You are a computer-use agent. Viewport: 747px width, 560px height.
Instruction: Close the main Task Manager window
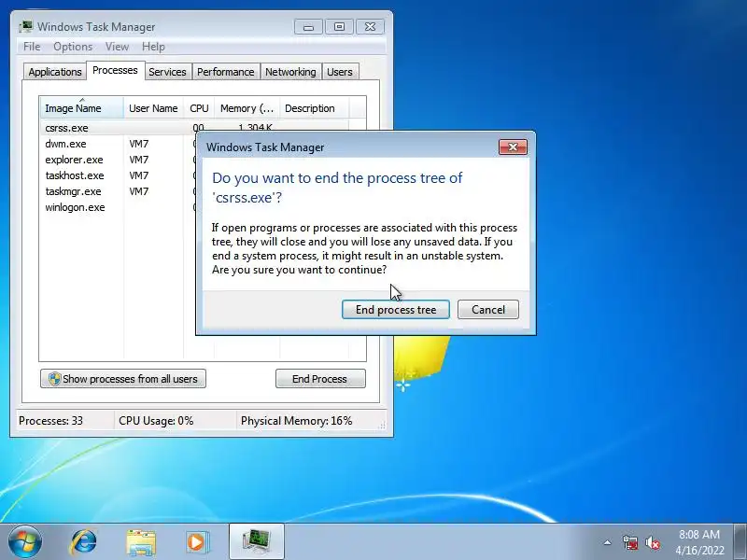tap(370, 27)
